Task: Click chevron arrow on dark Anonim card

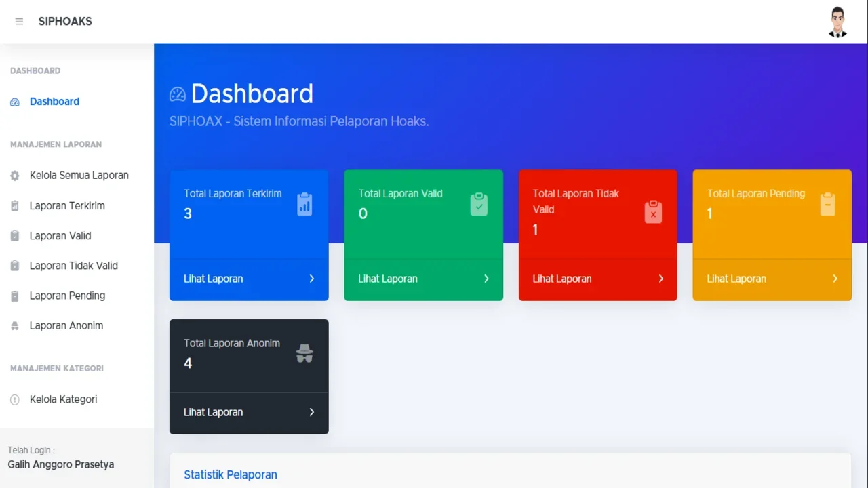Action: 312,412
